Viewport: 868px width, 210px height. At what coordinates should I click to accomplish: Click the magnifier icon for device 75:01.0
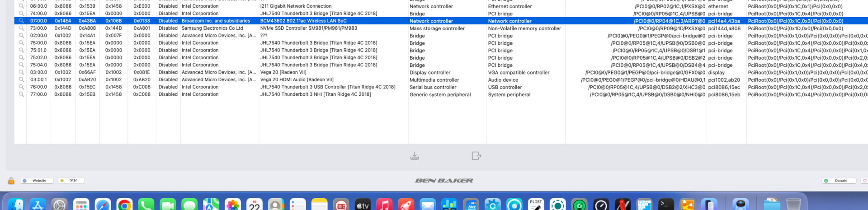(x=21, y=50)
